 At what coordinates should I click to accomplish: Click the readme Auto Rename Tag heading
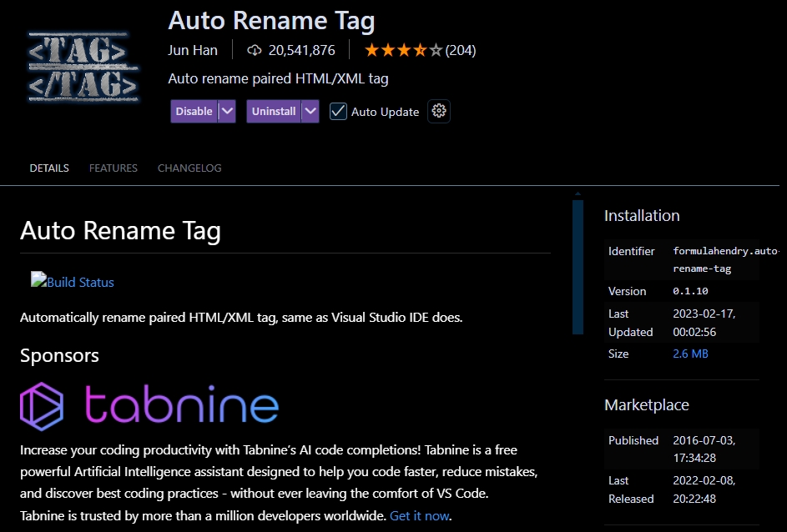coord(120,230)
